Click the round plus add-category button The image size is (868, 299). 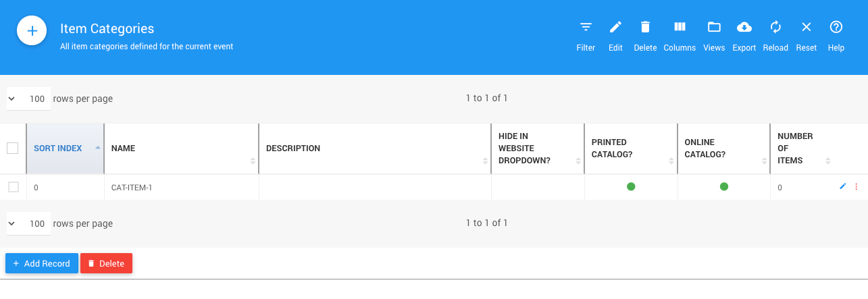[x=32, y=31]
